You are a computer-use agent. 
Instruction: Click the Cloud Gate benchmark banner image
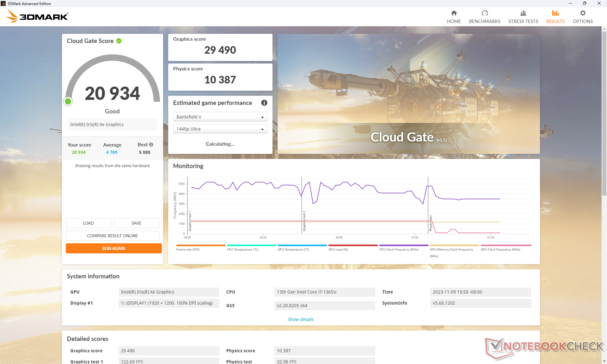408,94
